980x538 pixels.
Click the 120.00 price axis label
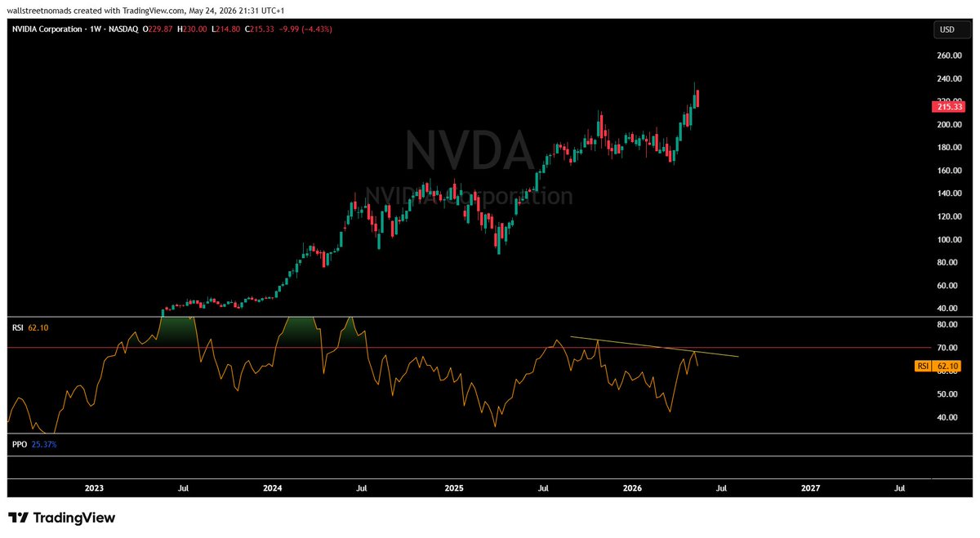pos(949,216)
